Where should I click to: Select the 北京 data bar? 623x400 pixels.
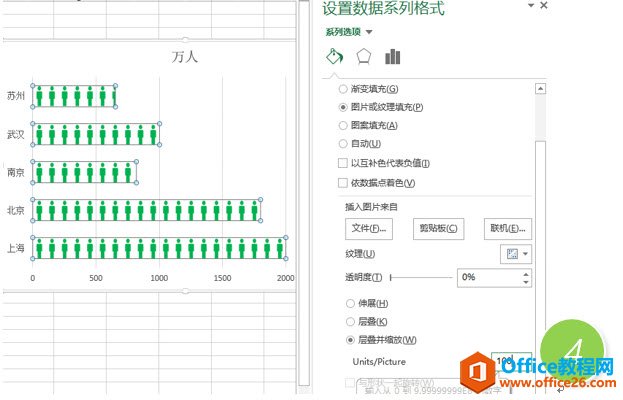coord(146,210)
